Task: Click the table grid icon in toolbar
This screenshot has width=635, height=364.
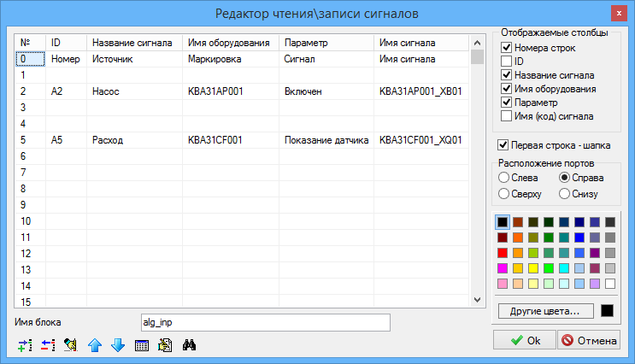Action: (142, 345)
